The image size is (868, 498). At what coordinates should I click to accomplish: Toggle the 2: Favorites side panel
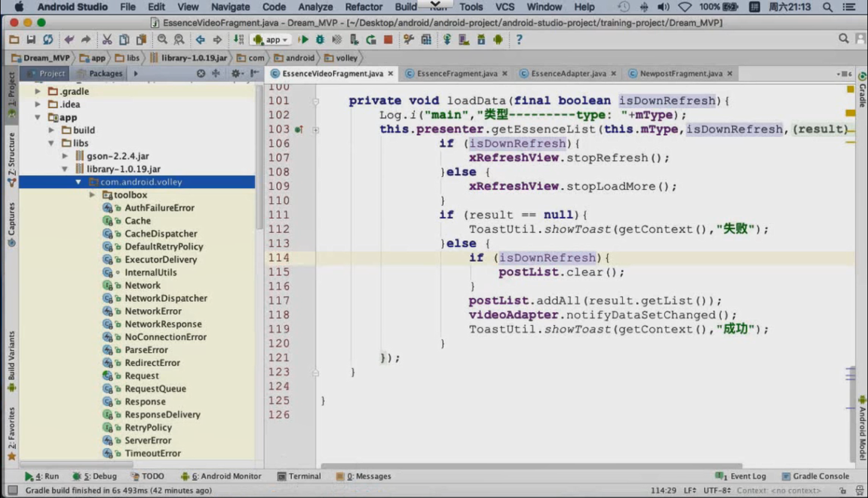[x=11, y=433]
